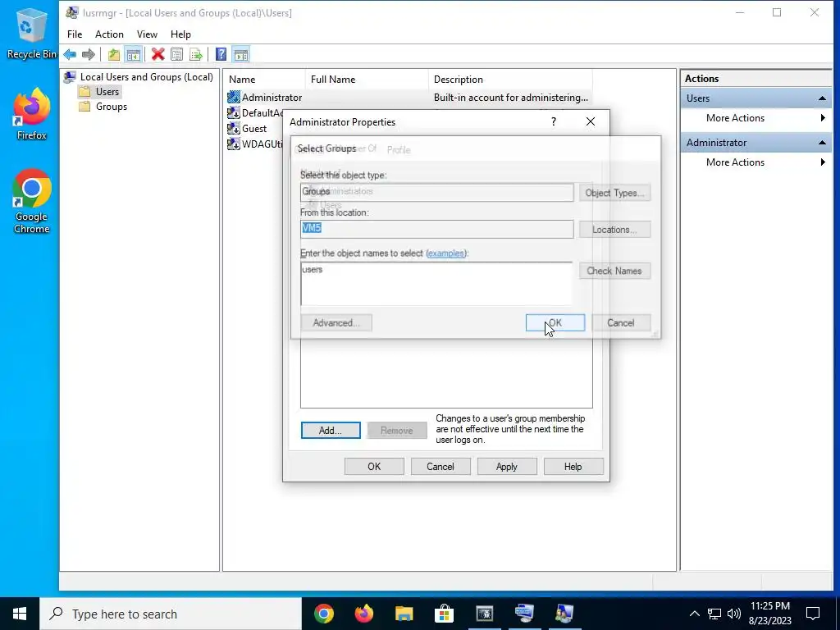Open File Explorer from the taskbar
Image resolution: width=840 pixels, height=630 pixels.
pyautogui.click(x=404, y=614)
